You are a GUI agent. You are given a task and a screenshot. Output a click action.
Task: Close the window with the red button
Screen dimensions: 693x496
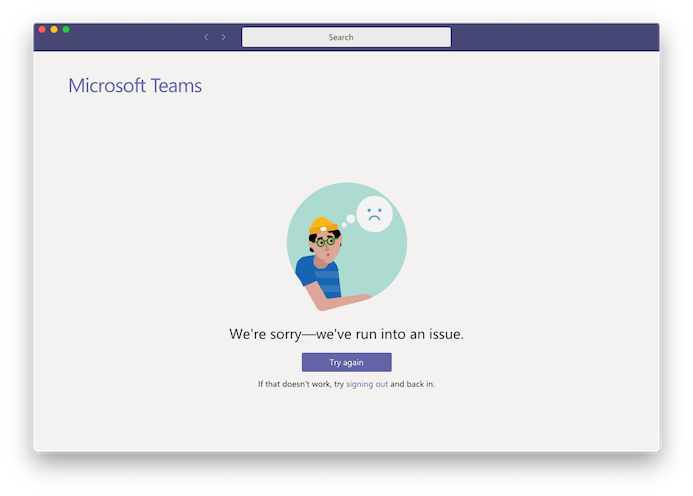(42, 30)
